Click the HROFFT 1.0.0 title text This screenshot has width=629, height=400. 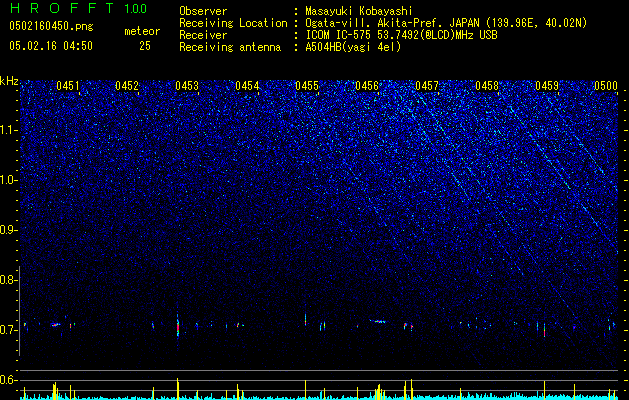(x=78, y=8)
